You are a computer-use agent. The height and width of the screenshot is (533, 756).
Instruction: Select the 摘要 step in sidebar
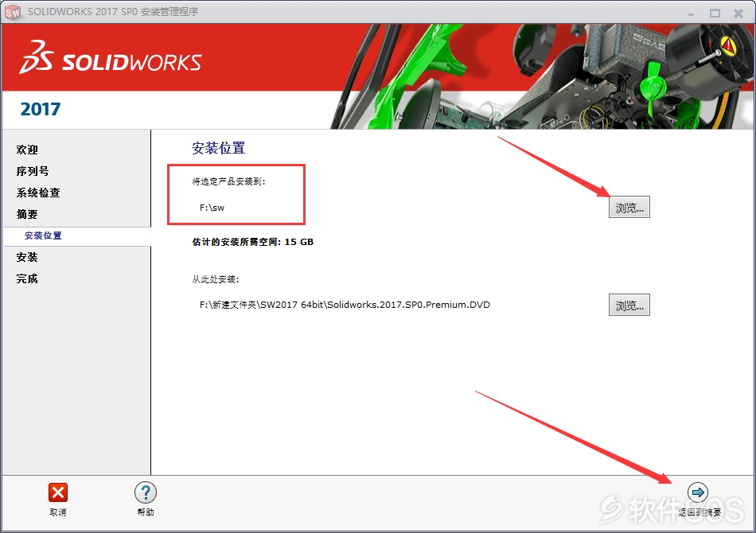click(27, 214)
